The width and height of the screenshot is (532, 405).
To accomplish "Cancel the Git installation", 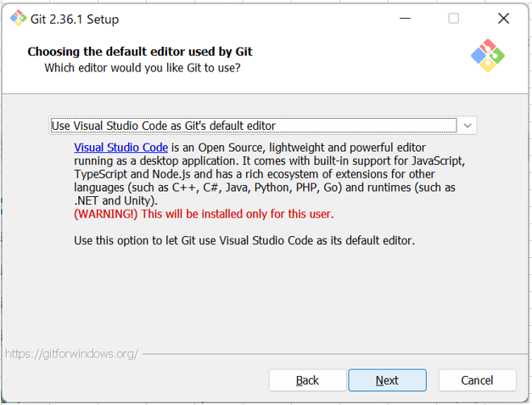I will [477, 380].
